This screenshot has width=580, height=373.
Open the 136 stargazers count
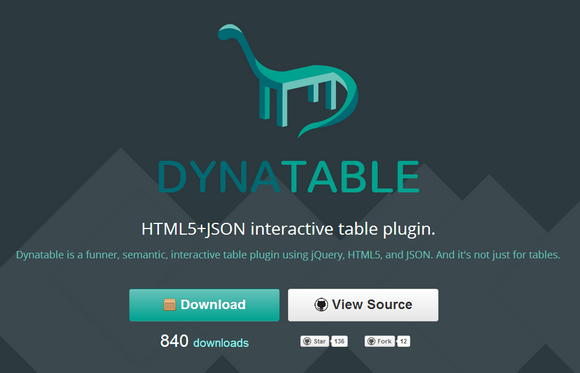point(339,341)
